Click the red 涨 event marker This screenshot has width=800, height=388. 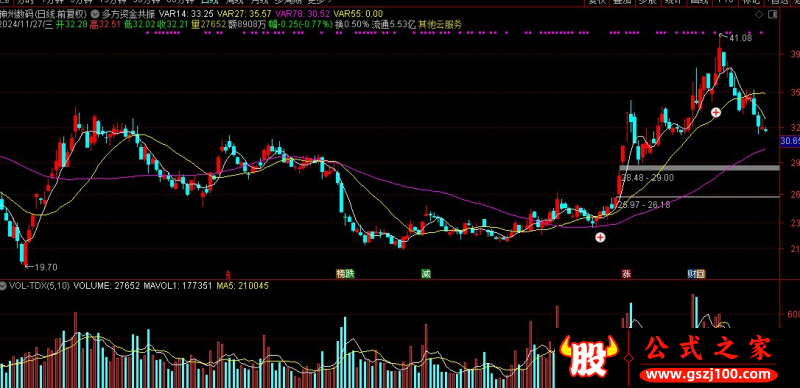[x=626, y=274]
